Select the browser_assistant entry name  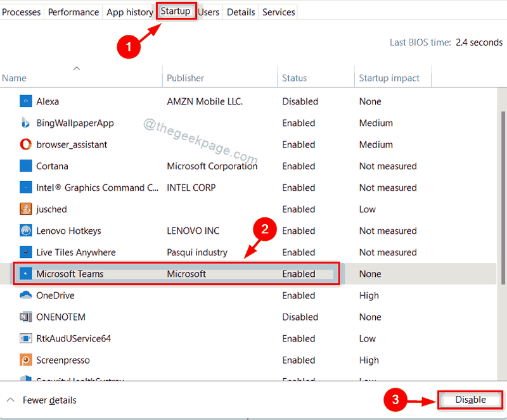tap(72, 144)
